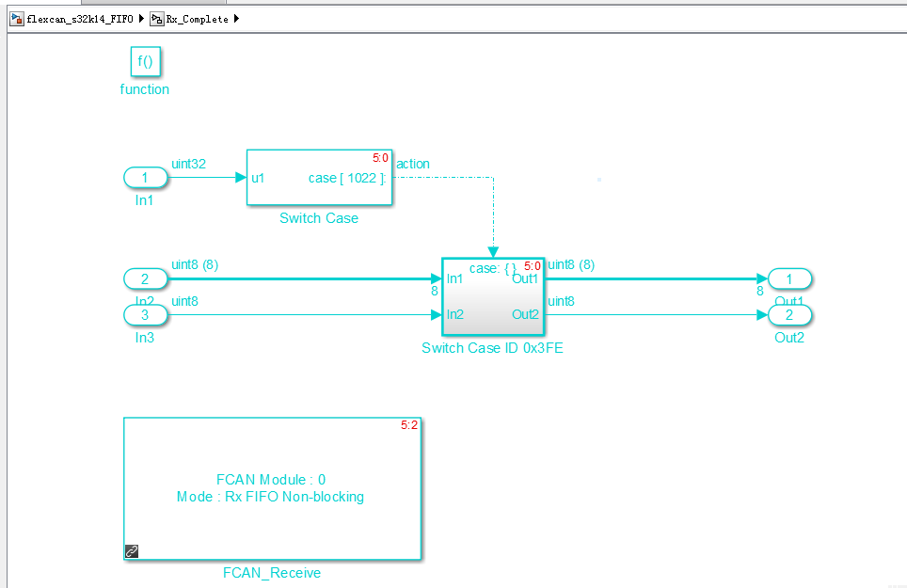Viewport: 907px width, 588px height.
Task: Select the FCAN_Receive block
Action: tap(273, 488)
